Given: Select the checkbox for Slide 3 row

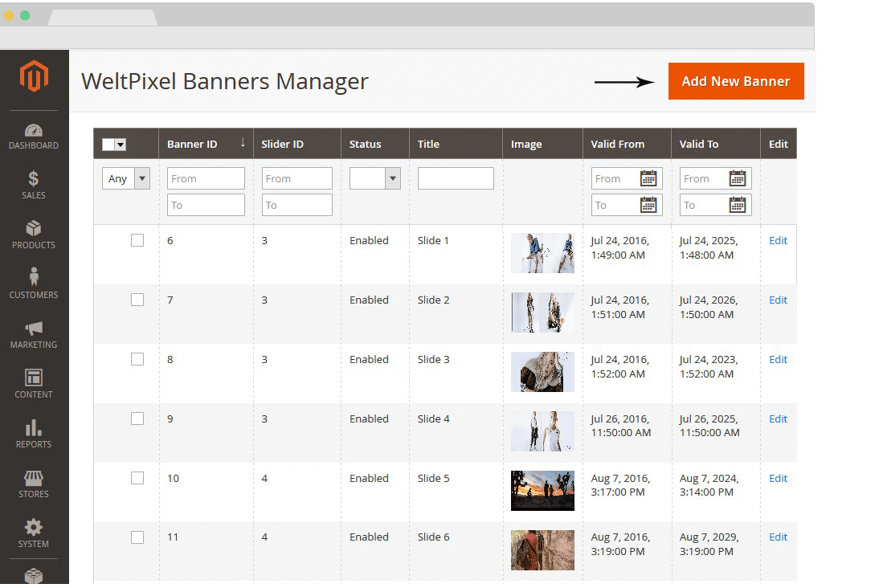Looking at the screenshot, I should pos(137,359).
